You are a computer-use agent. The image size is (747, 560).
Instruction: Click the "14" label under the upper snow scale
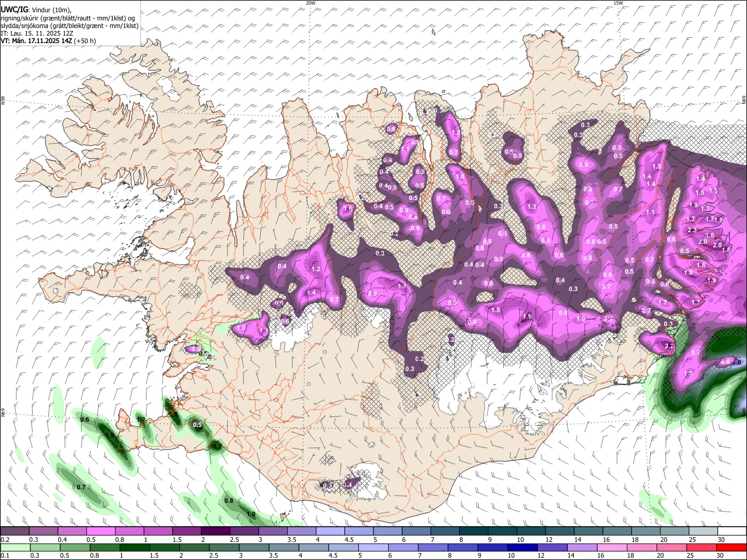(578, 540)
